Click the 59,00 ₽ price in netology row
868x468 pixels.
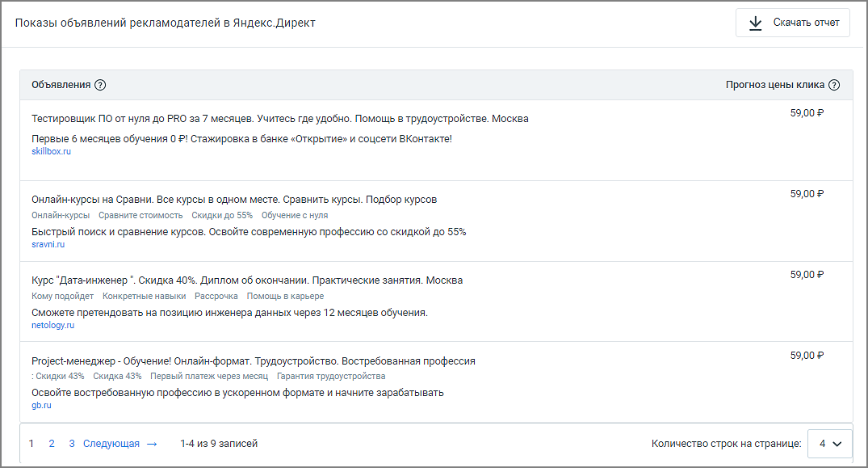[x=807, y=275]
